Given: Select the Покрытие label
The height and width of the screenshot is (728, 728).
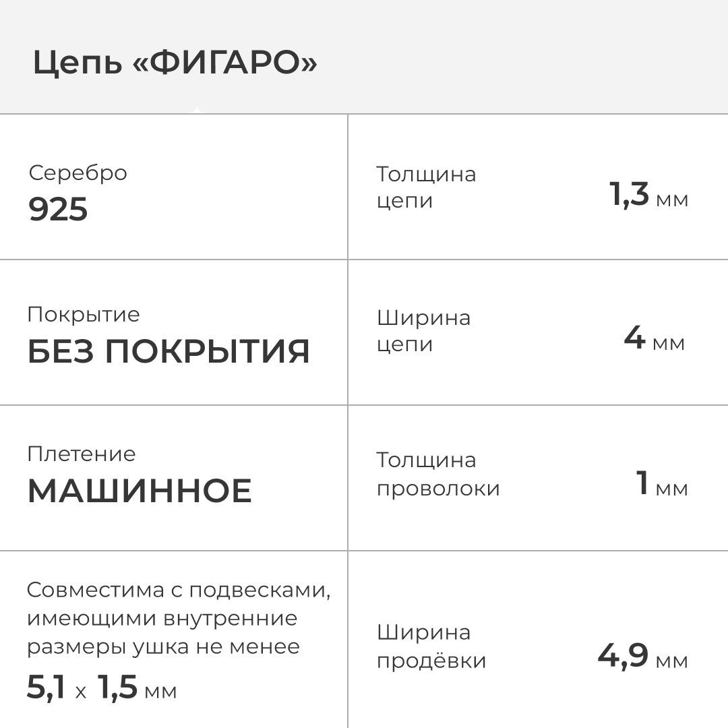Looking at the screenshot, I should tap(84, 315).
